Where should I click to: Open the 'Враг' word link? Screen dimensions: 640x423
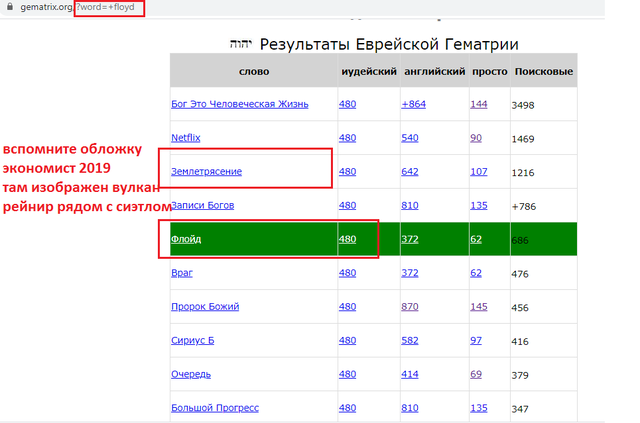182,273
